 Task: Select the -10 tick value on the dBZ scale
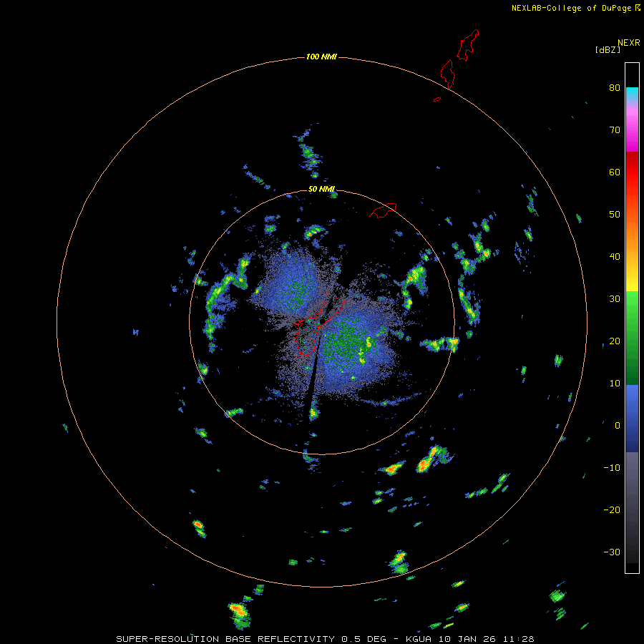point(612,468)
